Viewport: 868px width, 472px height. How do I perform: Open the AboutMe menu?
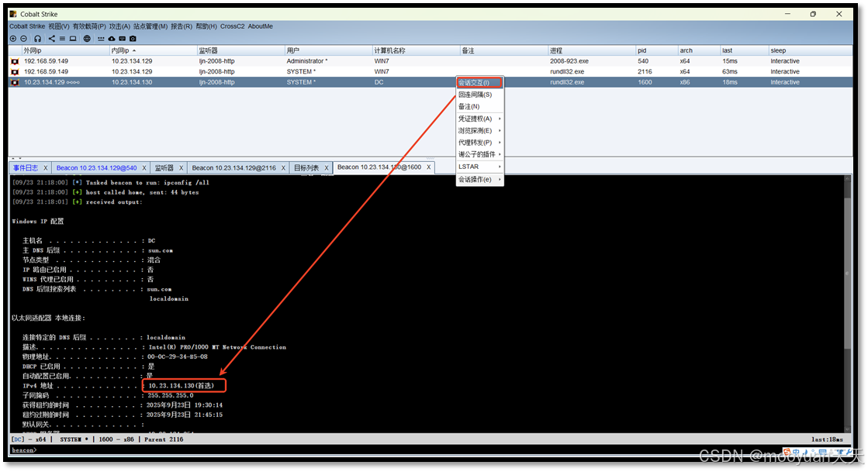(x=260, y=26)
